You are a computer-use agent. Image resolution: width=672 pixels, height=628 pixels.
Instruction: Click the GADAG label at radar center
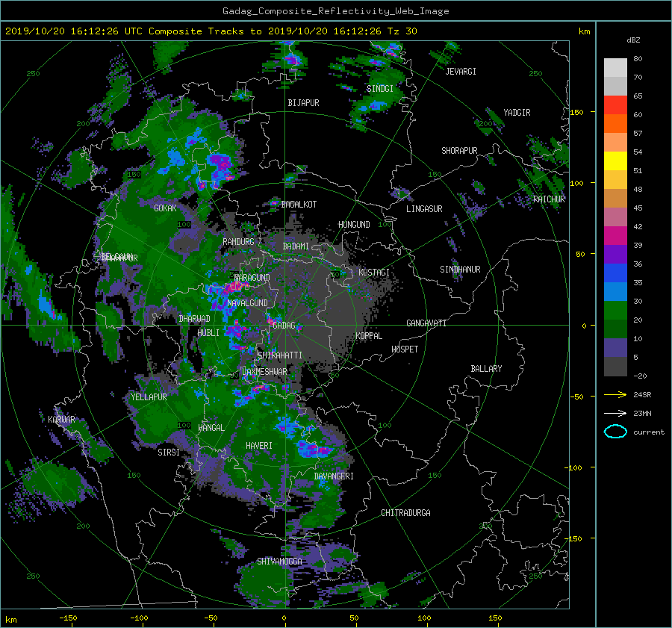tap(284, 326)
